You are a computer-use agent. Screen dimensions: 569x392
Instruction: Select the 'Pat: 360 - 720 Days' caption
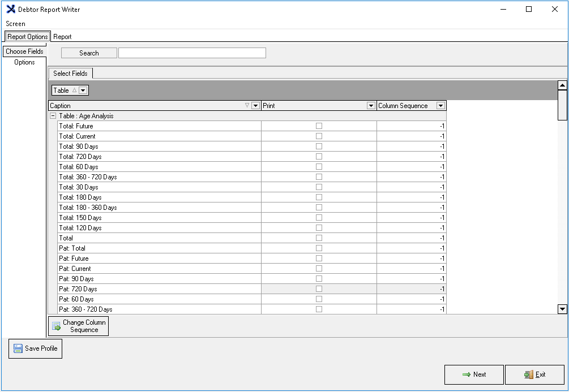(85, 309)
